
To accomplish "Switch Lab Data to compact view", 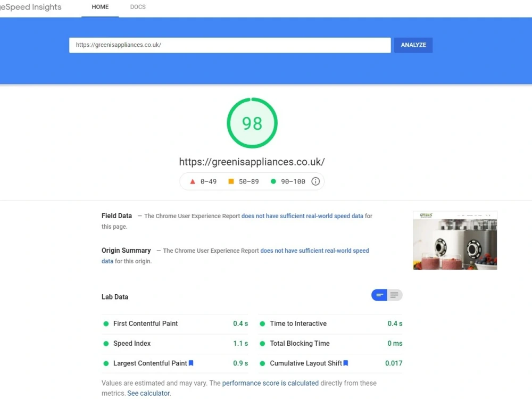I will point(379,295).
